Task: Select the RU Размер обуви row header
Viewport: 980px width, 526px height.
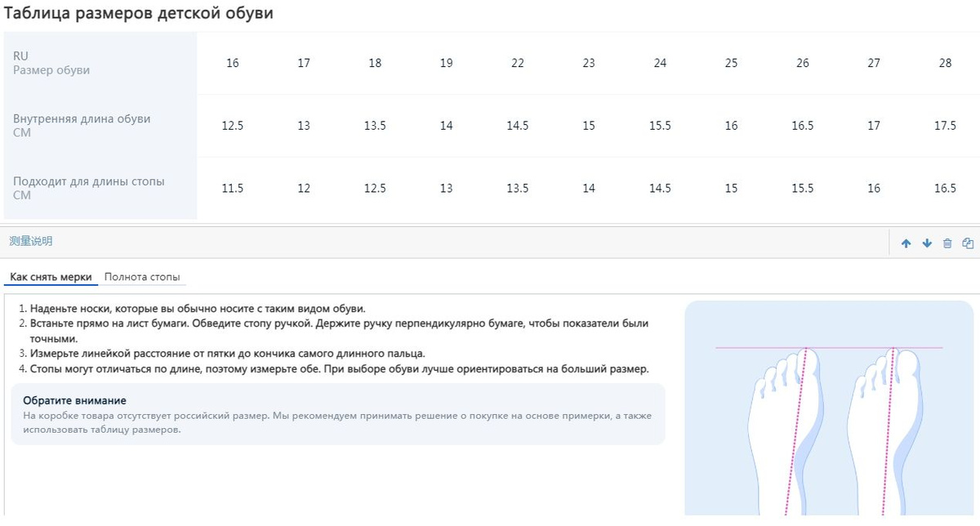Action: click(100, 63)
